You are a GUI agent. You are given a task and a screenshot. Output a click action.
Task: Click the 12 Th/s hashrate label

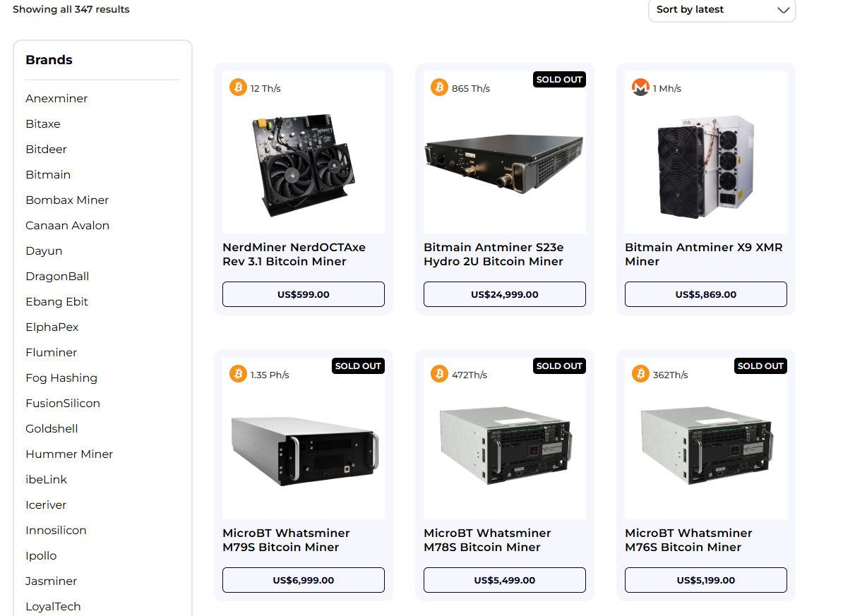pyautogui.click(x=265, y=88)
